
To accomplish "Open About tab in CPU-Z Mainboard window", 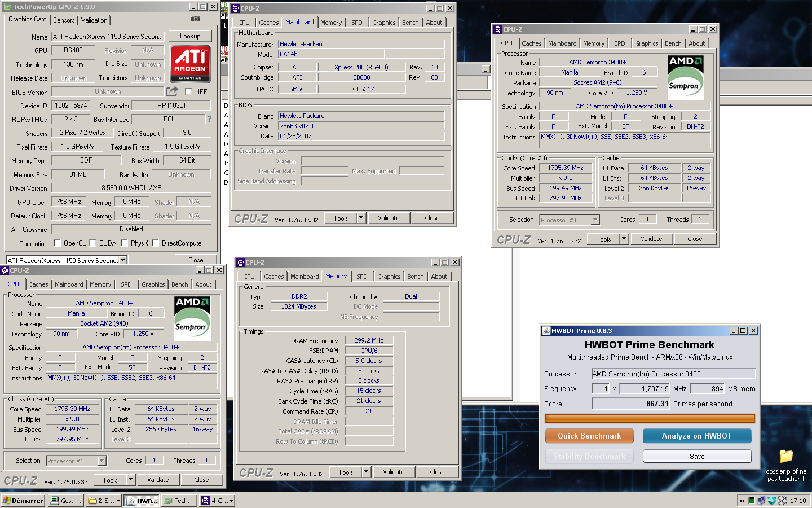I will click(434, 23).
